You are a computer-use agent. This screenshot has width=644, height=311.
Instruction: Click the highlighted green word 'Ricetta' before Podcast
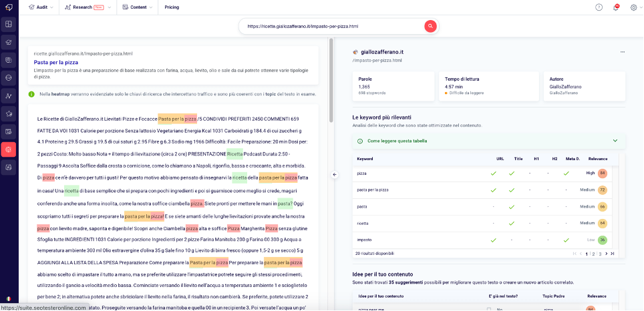(x=234, y=154)
